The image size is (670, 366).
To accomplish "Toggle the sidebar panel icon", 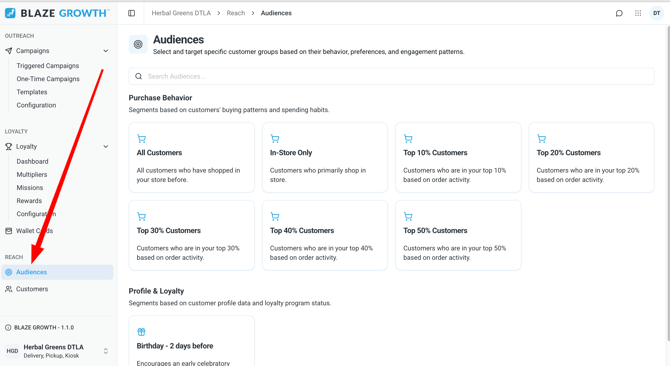I will [x=132, y=13].
